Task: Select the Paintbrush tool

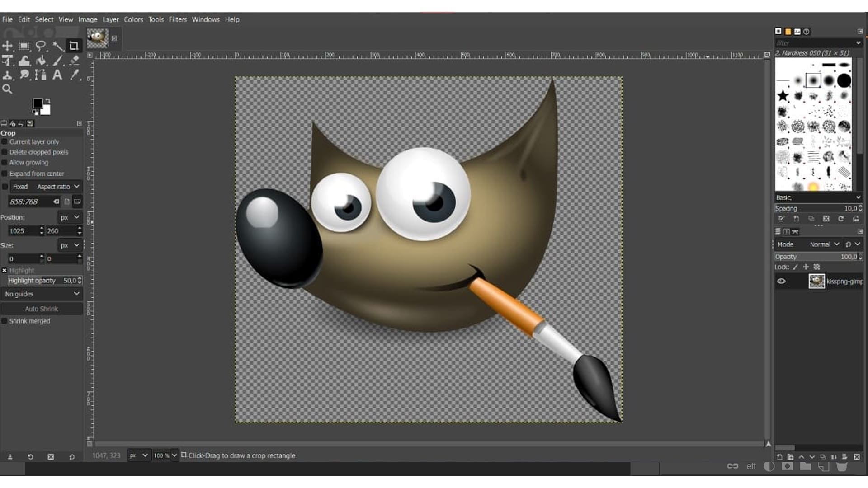Action: coord(58,60)
